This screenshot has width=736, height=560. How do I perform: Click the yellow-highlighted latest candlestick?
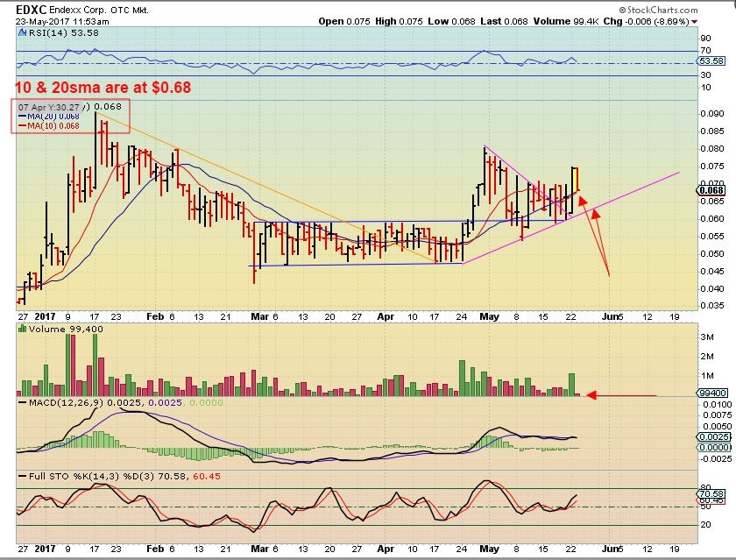pos(576,179)
